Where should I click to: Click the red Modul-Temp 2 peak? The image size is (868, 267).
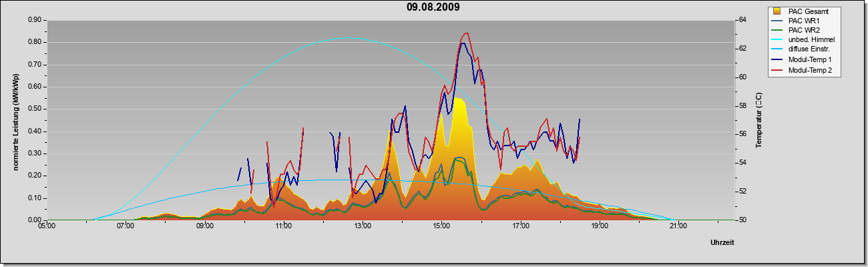[x=466, y=33]
